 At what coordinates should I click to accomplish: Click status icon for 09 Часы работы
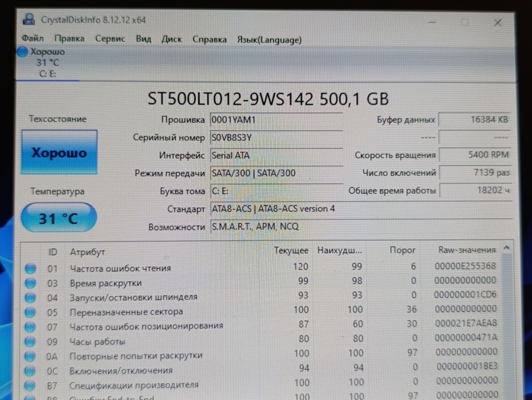point(30,342)
